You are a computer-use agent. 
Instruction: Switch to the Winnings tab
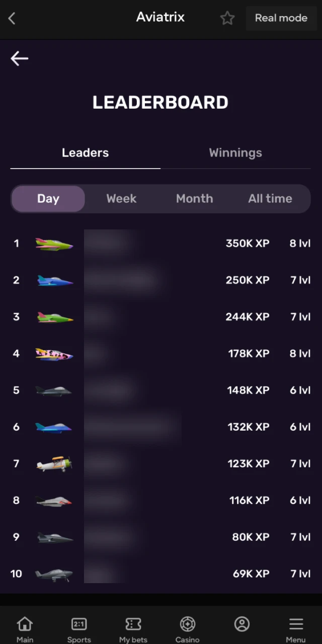point(235,152)
